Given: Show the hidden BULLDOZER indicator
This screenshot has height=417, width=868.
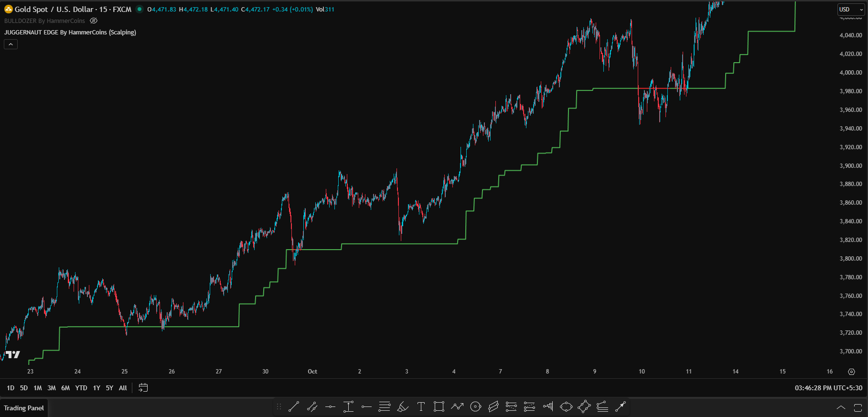Looking at the screenshot, I should coord(94,21).
